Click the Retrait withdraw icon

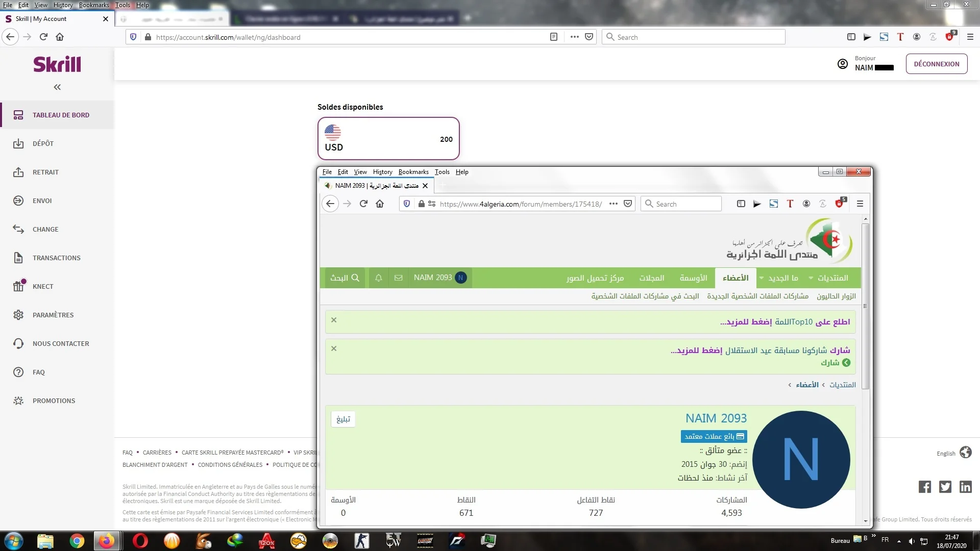18,172
